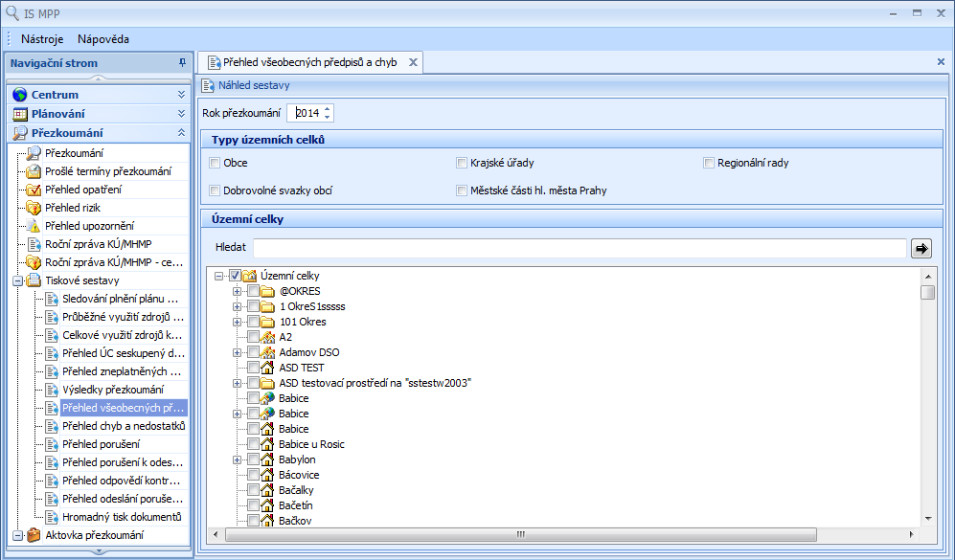Decrease the Rok přezkoumání year
955x560 pixels.
(x=327, y=116)
